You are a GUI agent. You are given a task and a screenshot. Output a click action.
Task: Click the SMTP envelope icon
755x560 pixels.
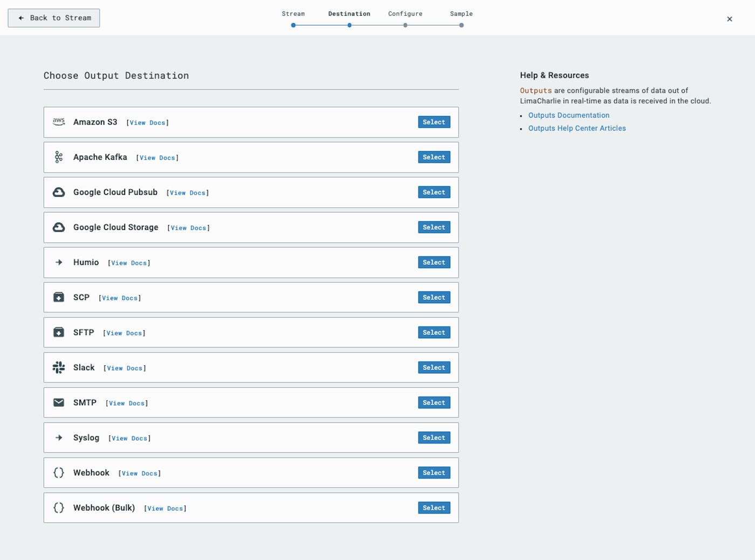[x=59, y=402]
